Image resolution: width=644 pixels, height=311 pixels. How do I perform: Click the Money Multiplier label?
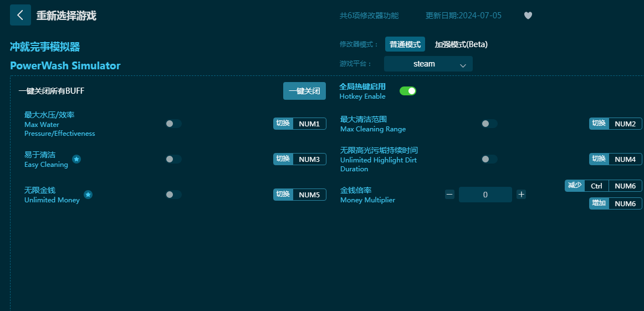pos(367,200)
